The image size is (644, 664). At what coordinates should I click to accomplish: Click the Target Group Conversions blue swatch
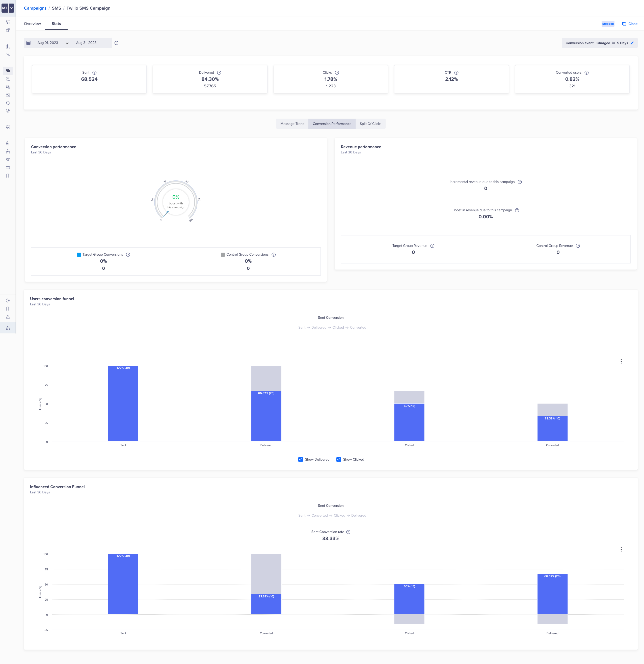coord(79,255)
